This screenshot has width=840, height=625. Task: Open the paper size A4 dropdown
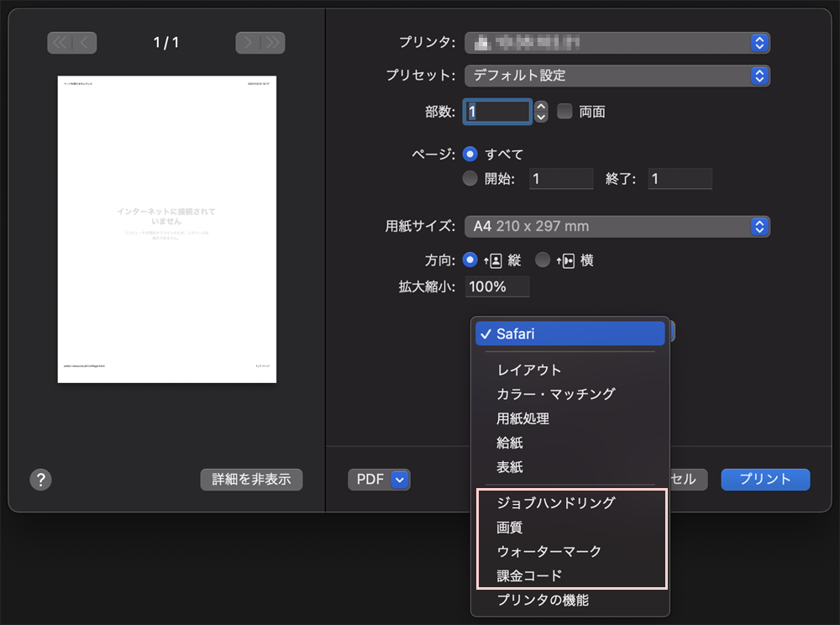[x=617, y=227]
